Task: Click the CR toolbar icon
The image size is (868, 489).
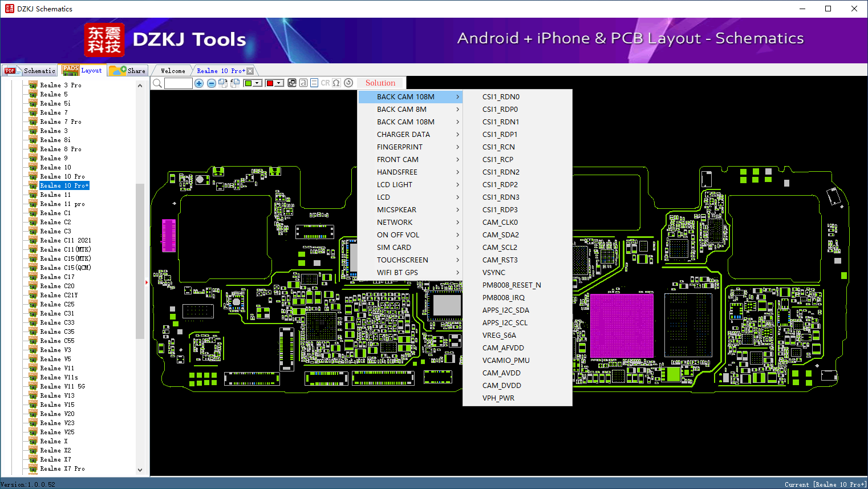Action: [325, 83]
